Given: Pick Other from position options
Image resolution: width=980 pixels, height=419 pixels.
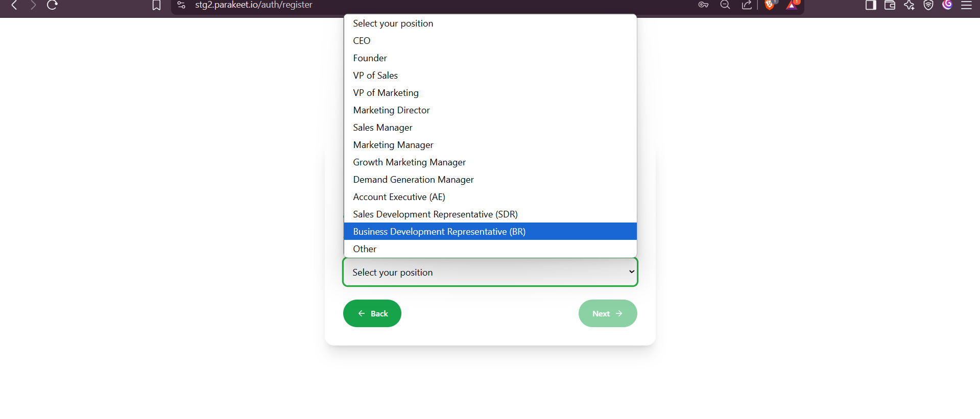Looking at the screenshot, I should (x=365, y=249).
